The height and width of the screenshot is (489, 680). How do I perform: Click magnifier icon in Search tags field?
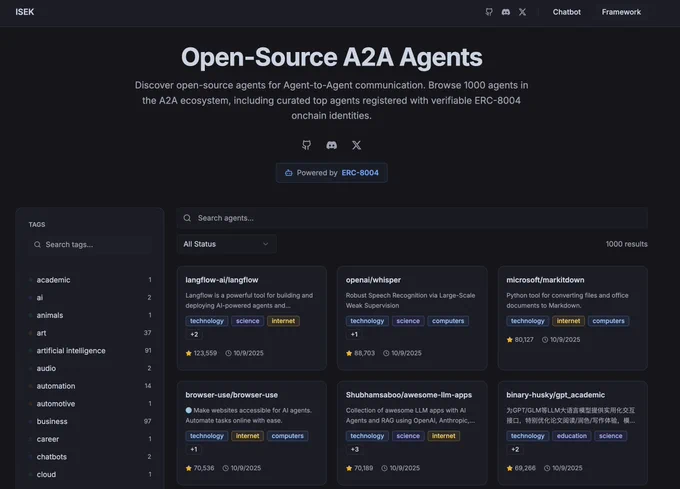coord(37,244)
